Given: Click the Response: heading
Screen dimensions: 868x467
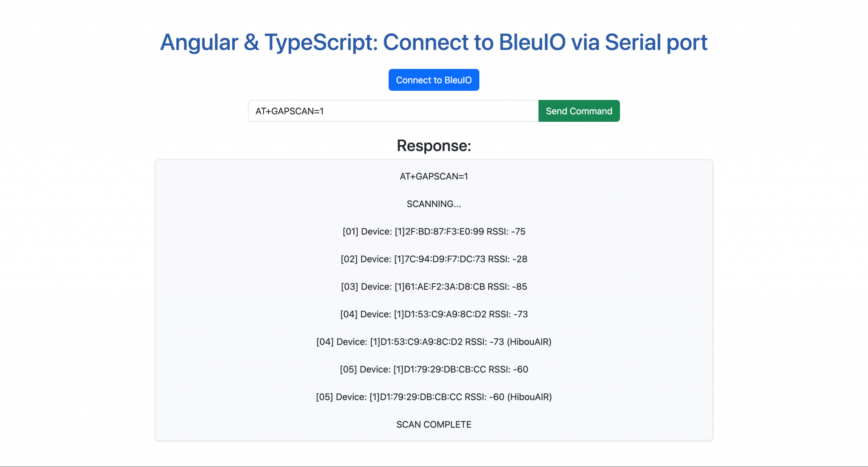Looking at the screenshot, I should [x=434, y=146].
